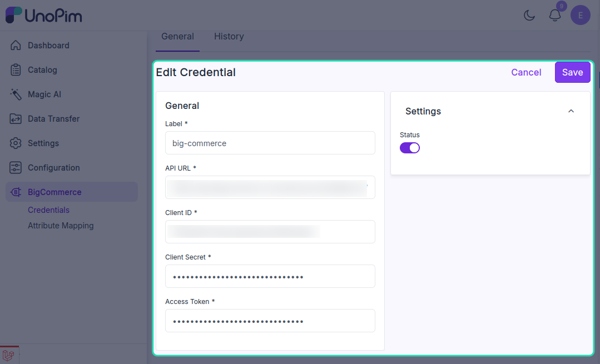Click the UnoPim logo

(x=43, y=16)
